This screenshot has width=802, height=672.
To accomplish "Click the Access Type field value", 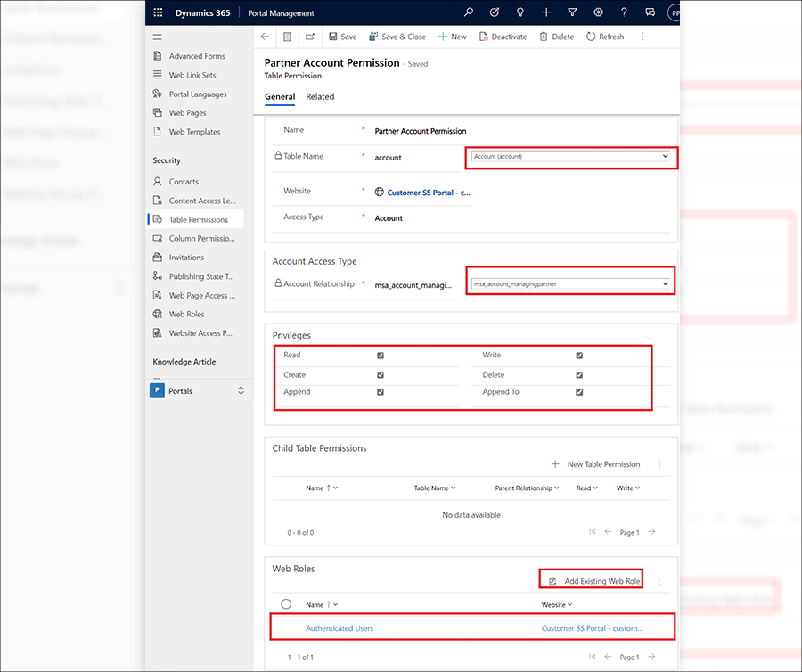I will click(389, 217).
